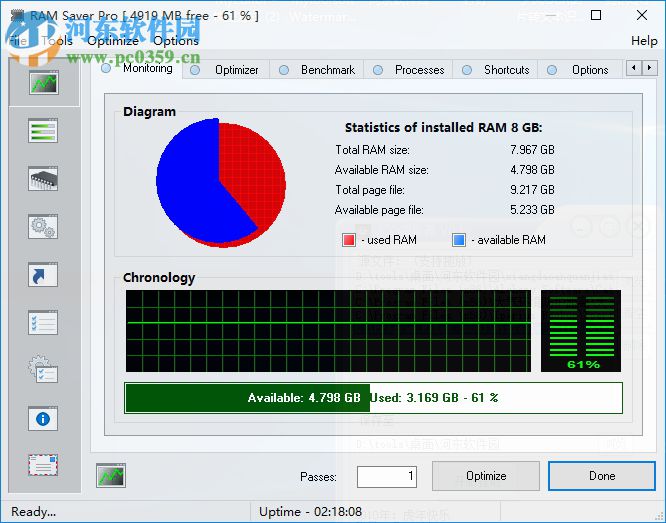The image size is (666, 523).
Task: Open the checklist options sidebar icon
Action: (x=43, y=322)
